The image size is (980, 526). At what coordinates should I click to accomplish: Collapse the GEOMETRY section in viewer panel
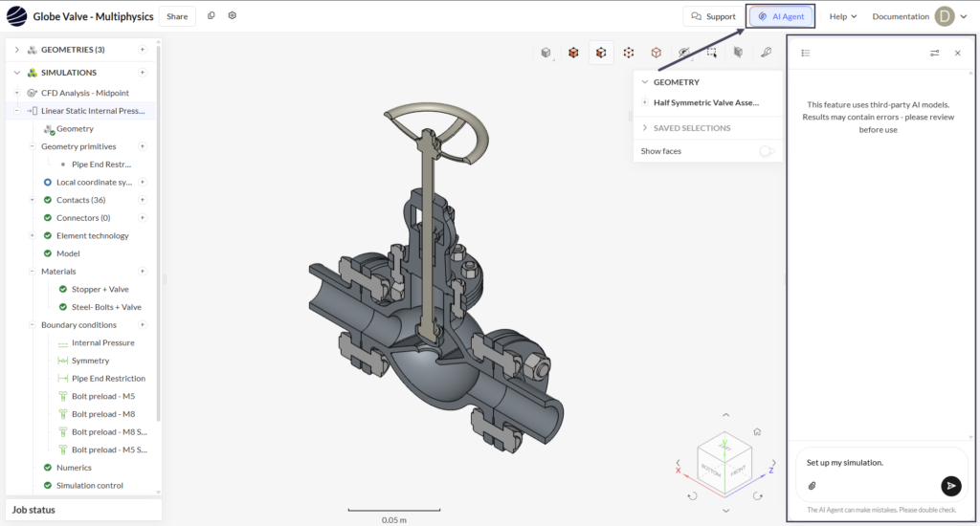tap(645, 82)
